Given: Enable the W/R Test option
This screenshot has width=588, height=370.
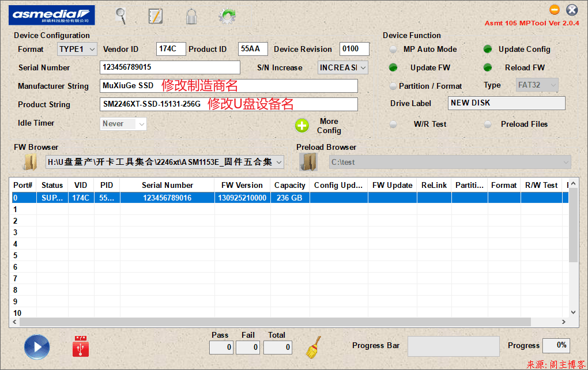Looking at the screenshot, I should pos(393,124).
